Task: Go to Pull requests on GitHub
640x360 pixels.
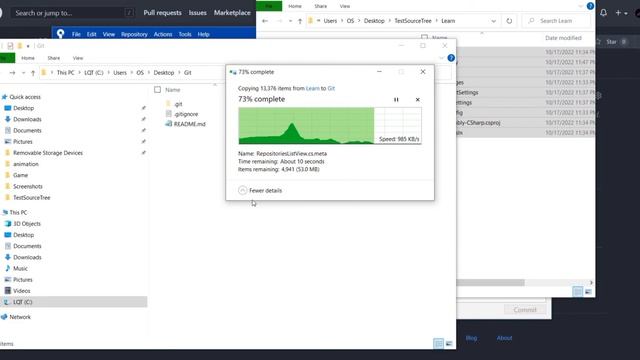Action: click(x=162, y=13)
